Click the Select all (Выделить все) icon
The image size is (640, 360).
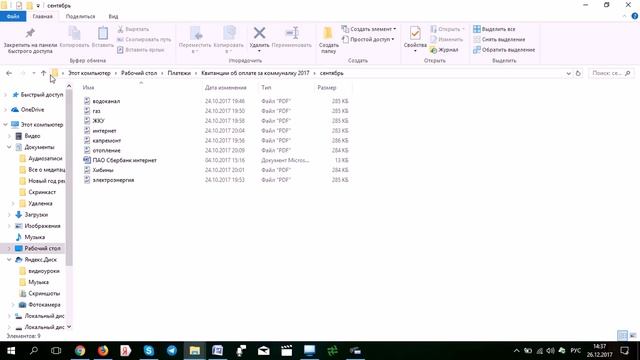[476, 29]
